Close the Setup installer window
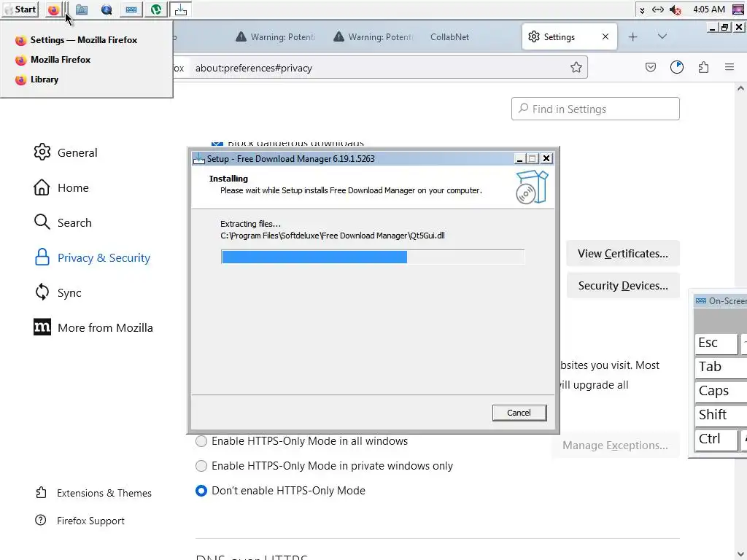 point(546,158)
